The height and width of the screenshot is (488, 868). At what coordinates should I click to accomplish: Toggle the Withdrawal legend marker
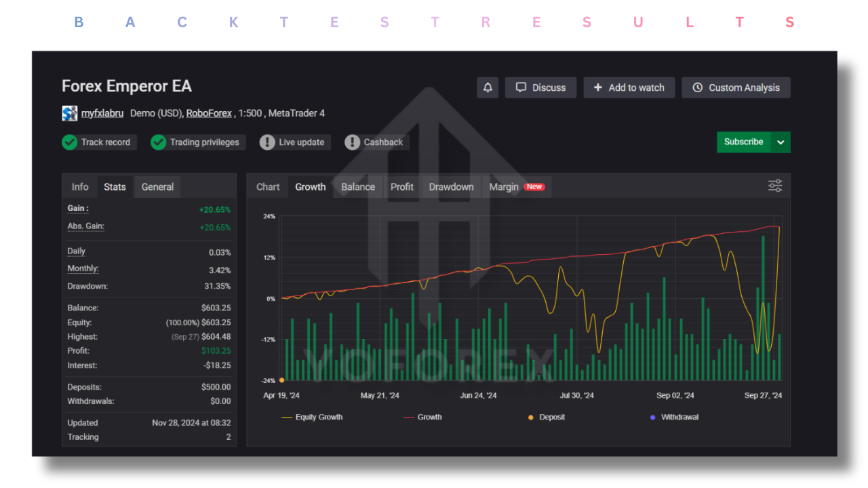(x=651, y=417)
